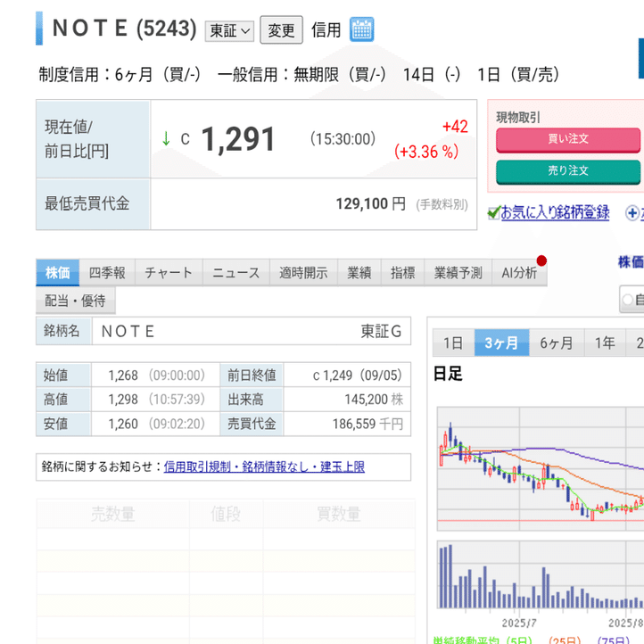Click the red notification dot on AI分析
The height and width of the screenshot is (644, 644).
tap(541, 260)
